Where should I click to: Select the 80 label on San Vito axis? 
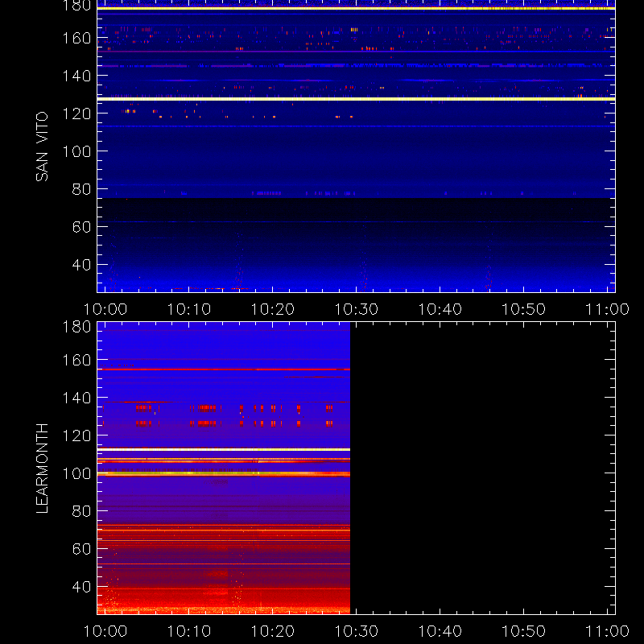81,189
